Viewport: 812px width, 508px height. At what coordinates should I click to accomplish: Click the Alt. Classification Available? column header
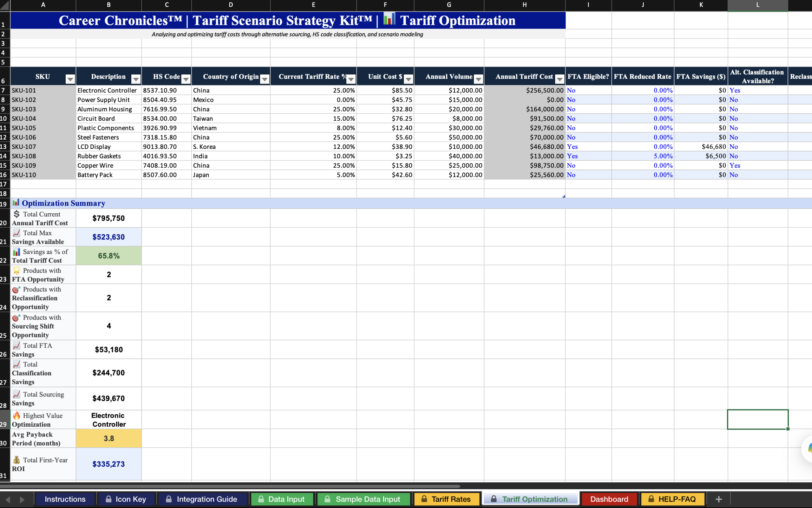pyautogui.click(x=758, y=76)
